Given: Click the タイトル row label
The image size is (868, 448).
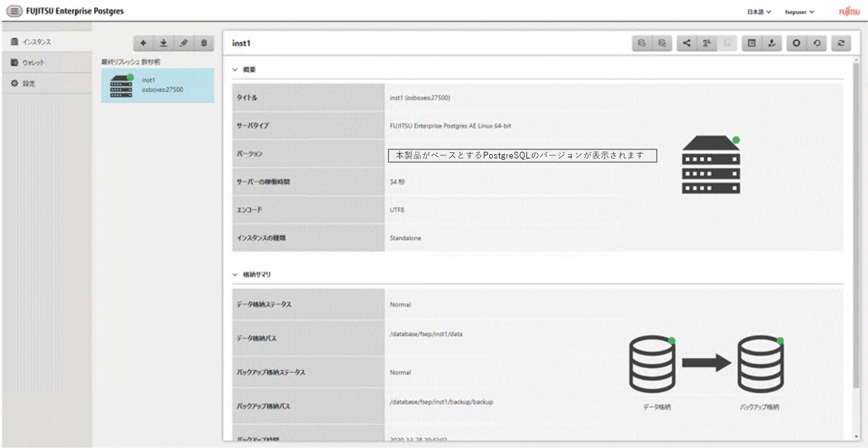Looking at the screenshot, I should point(247,98).
